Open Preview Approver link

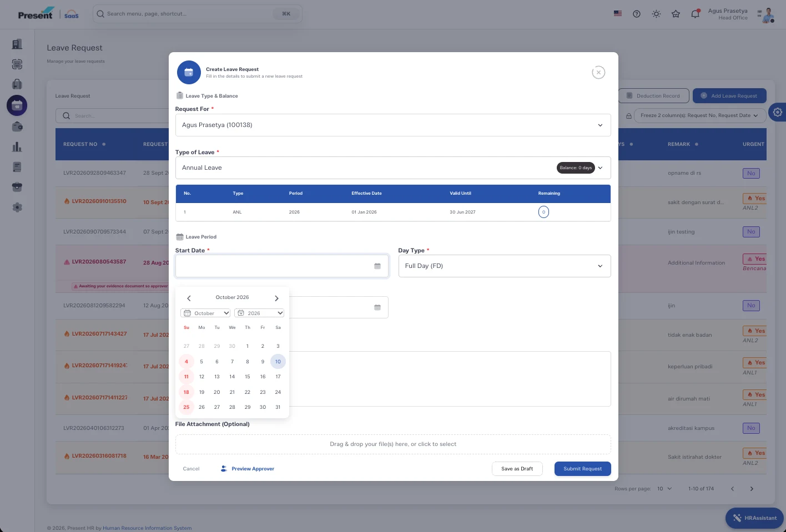(x=248, y=469)
